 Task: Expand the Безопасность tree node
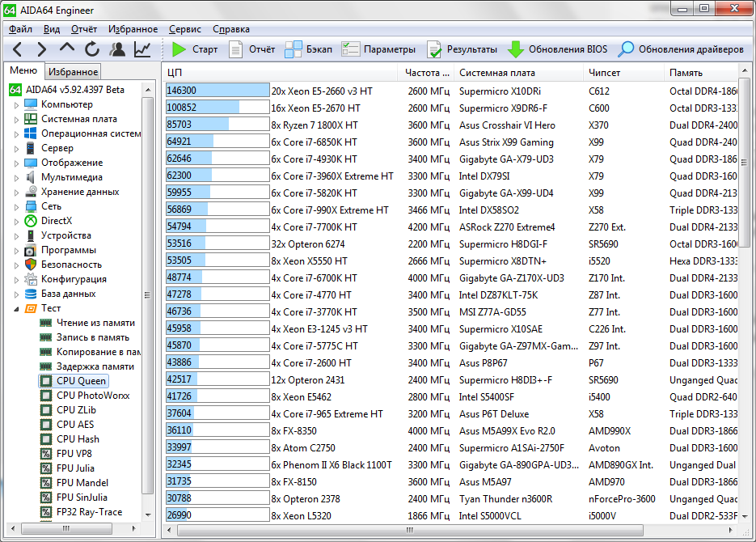pyautogui.click(x=16, y=265)
